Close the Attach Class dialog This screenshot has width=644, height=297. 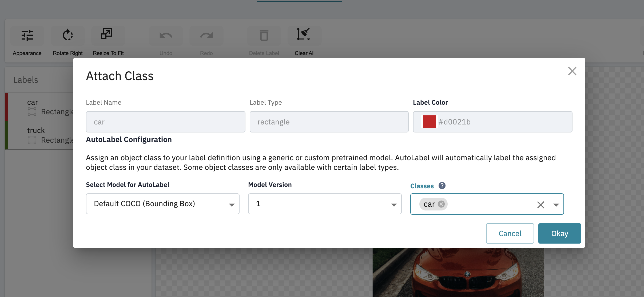pos(572,71)
